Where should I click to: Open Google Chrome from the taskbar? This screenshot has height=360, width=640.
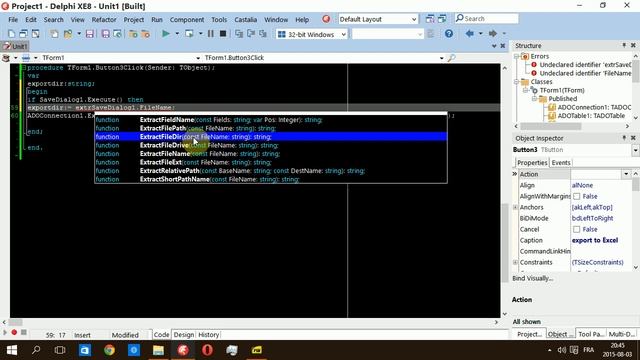[x=109, y=350]
